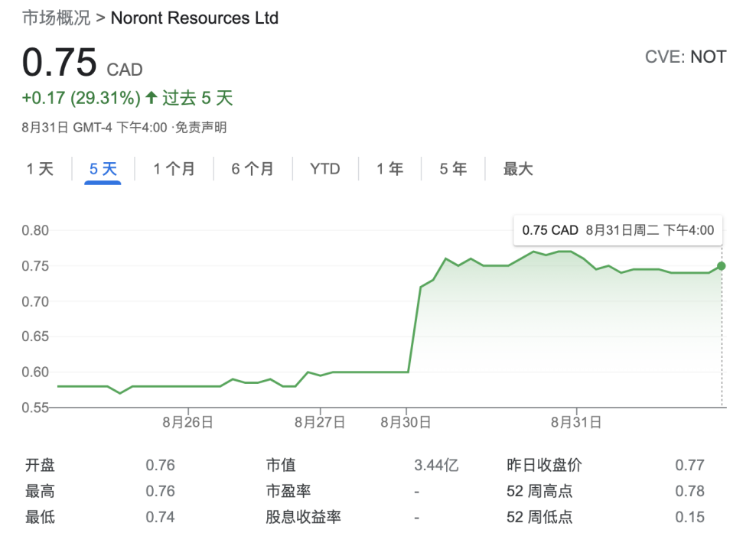The image size is (756, 546).
Task: Click the 8月26日 date marker on axis
Action: tap(188, 421)
